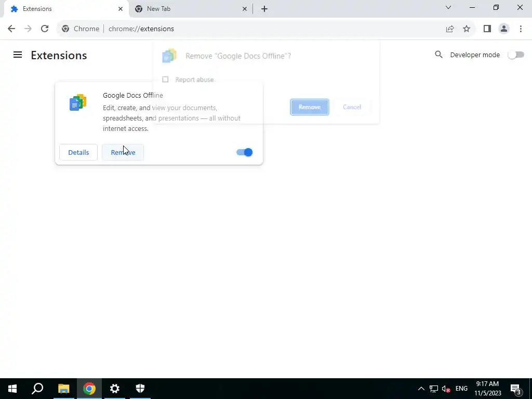Go back with the browser back arrow
This screenshot has height=399, width=532.
coord(11,29)
